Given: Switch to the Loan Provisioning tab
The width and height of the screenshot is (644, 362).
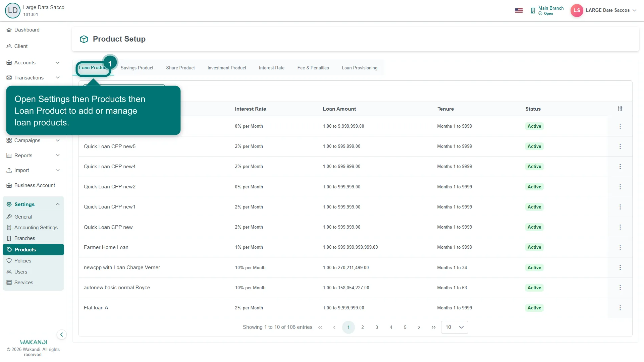Looking at the screenshot, I should click(x=360, y=68).
